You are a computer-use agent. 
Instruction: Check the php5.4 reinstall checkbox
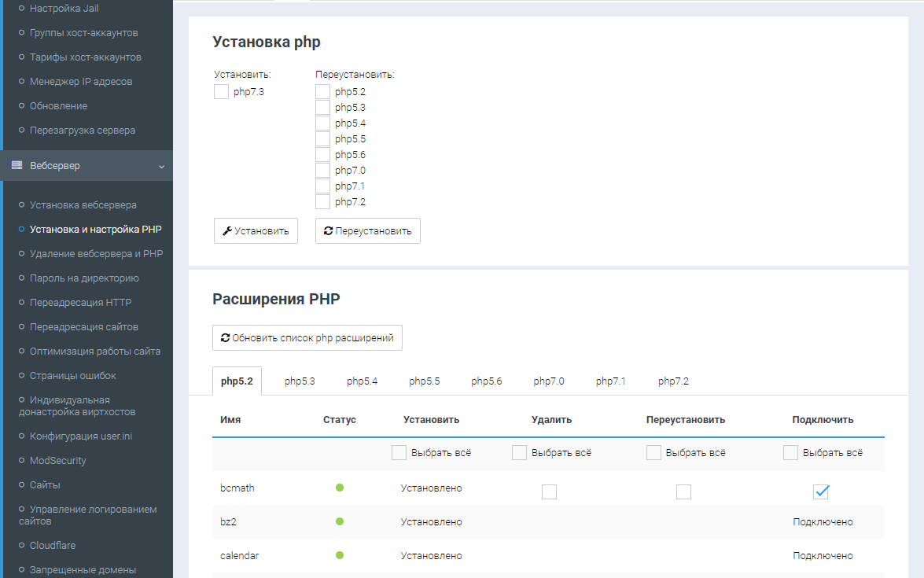click(x=322, y=123)
